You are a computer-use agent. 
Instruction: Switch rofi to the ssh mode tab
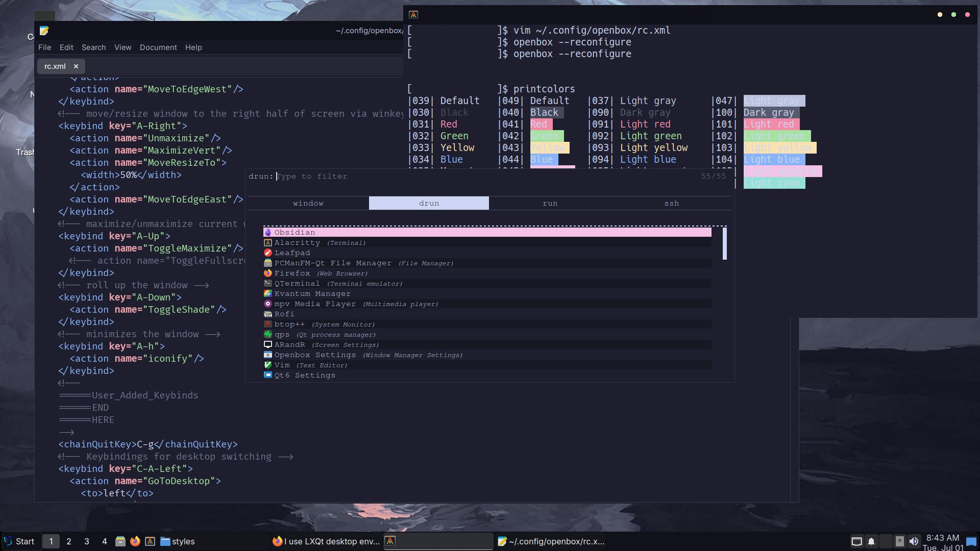(x=672, y=203)
